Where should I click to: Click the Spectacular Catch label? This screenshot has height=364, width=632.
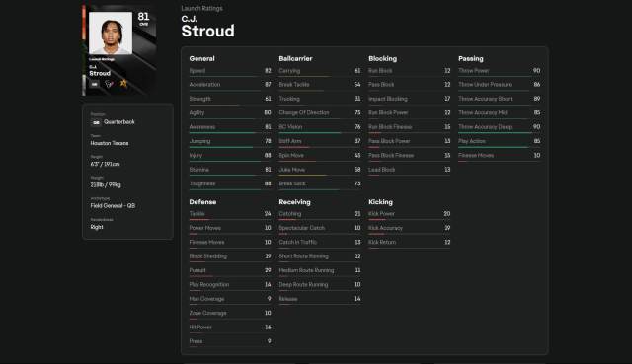point(301,228)
